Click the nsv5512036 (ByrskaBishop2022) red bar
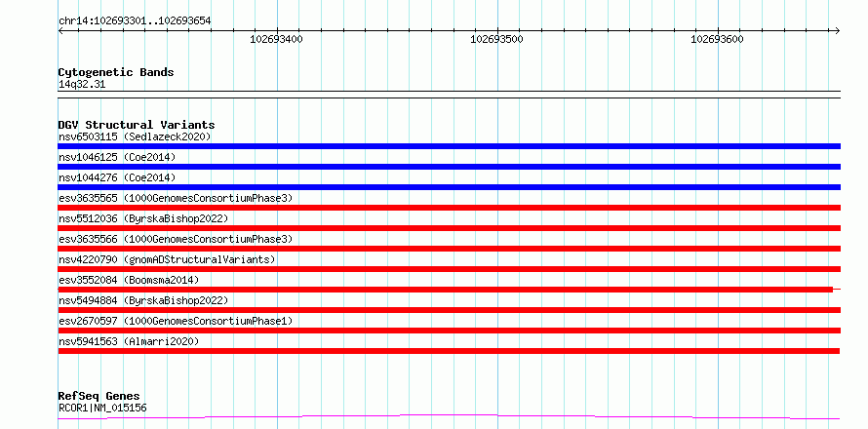 pos(449,228)
